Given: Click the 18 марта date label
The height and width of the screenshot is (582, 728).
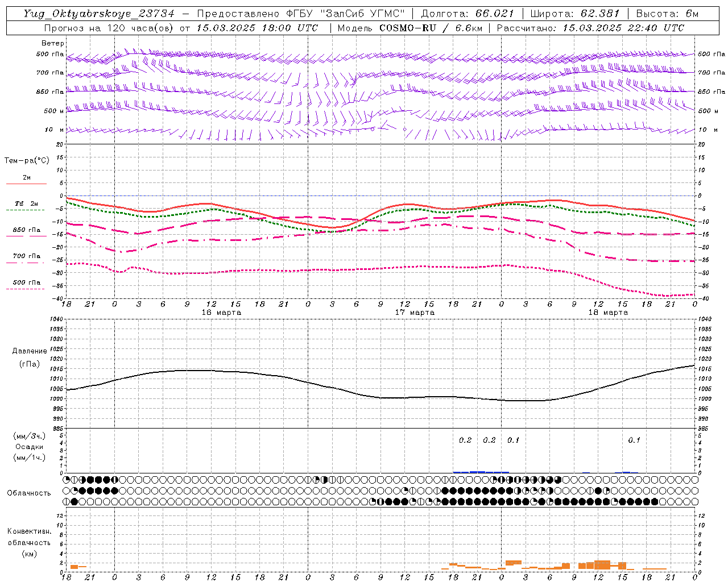Looking at the screenshot, I should (x=608, y=312).
